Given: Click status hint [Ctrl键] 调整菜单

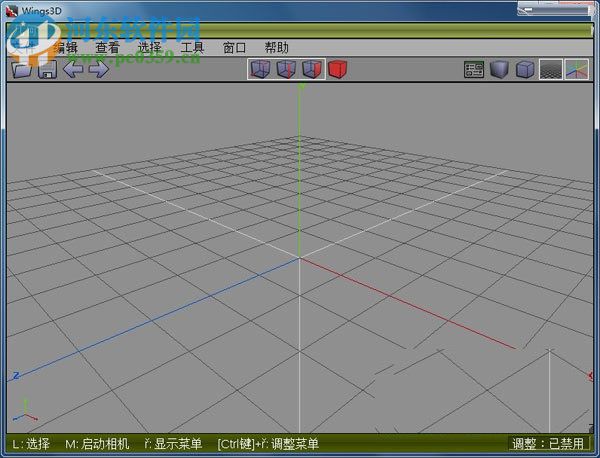Looking at the screenshot, I should (268, 444).
